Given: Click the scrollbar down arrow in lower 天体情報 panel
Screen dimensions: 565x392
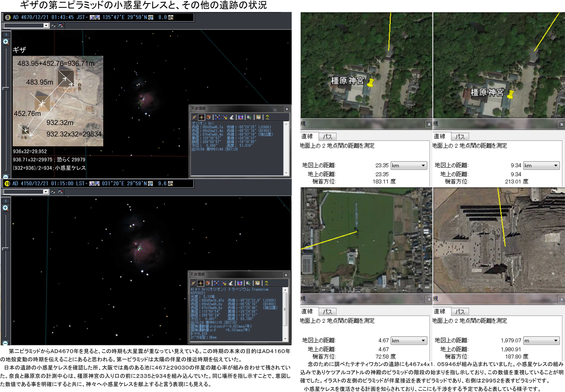Looking at the screenshot, I should (285, 339).
